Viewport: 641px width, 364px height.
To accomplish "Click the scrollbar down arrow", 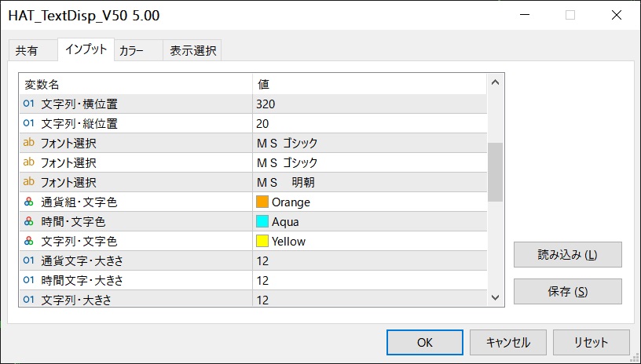I will 496,297.
